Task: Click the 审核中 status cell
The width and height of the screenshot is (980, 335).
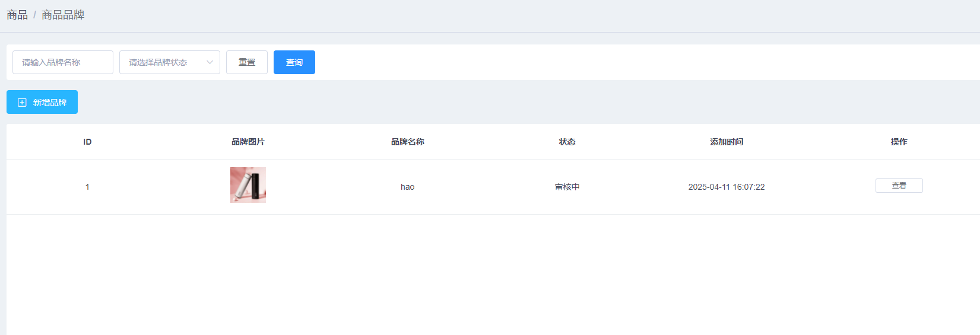Action: point(567,187)
